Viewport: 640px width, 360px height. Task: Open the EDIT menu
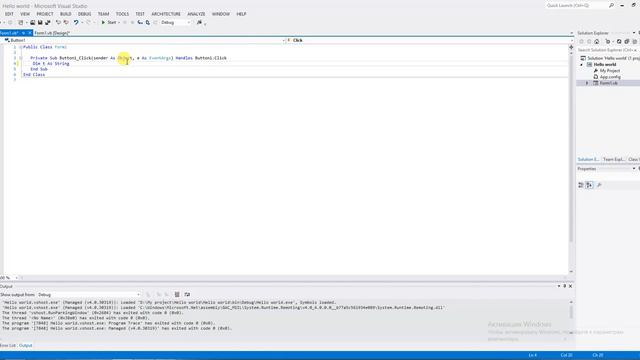tap(9, 14)
